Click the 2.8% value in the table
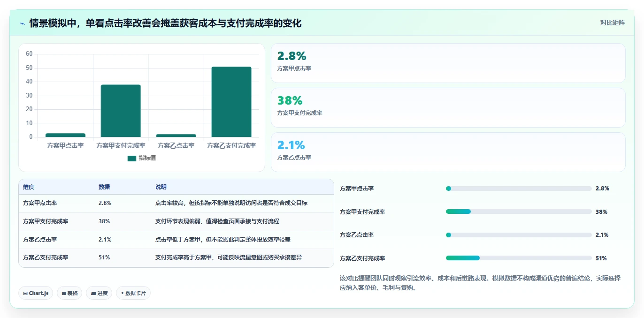The width and height of the screenshot is (644, 318). click(x=105, y=203)
